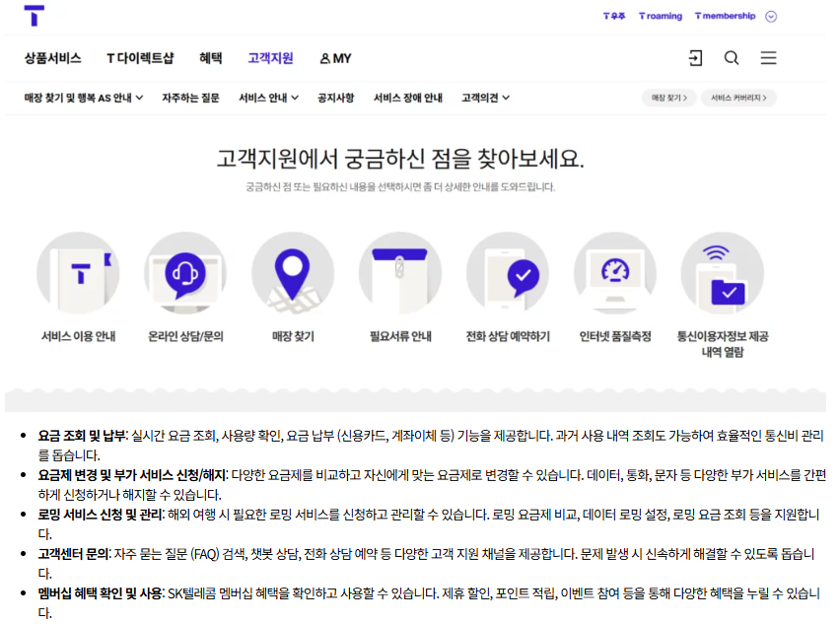Click the 전화 상담 예약하기 icon
Viewport: 840px width, 624px height.
[x=508, y=273]
